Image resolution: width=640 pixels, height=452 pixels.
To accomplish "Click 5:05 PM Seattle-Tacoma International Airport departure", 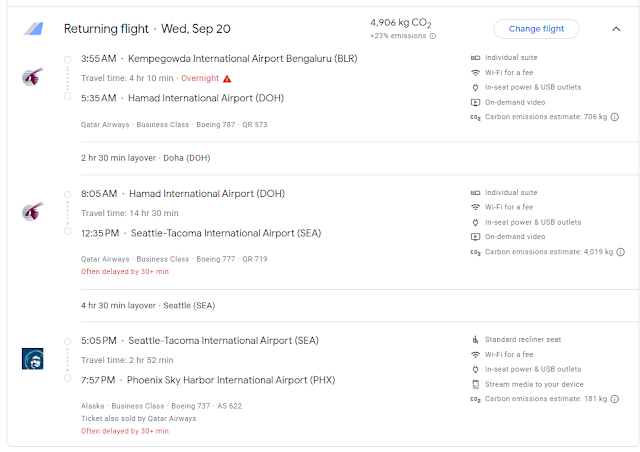I will [200, 341].
